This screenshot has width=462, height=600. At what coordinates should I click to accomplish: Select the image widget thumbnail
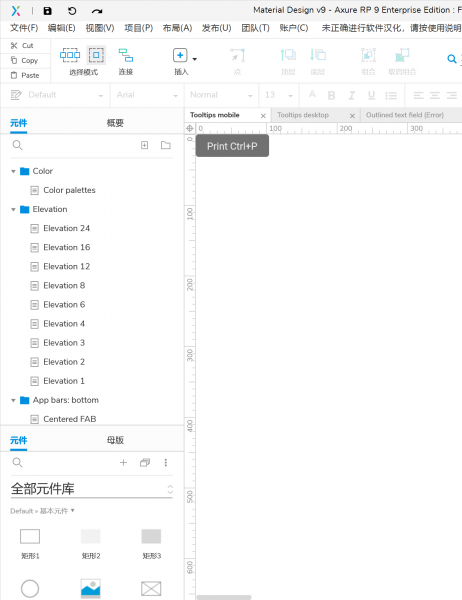(91, 589)
